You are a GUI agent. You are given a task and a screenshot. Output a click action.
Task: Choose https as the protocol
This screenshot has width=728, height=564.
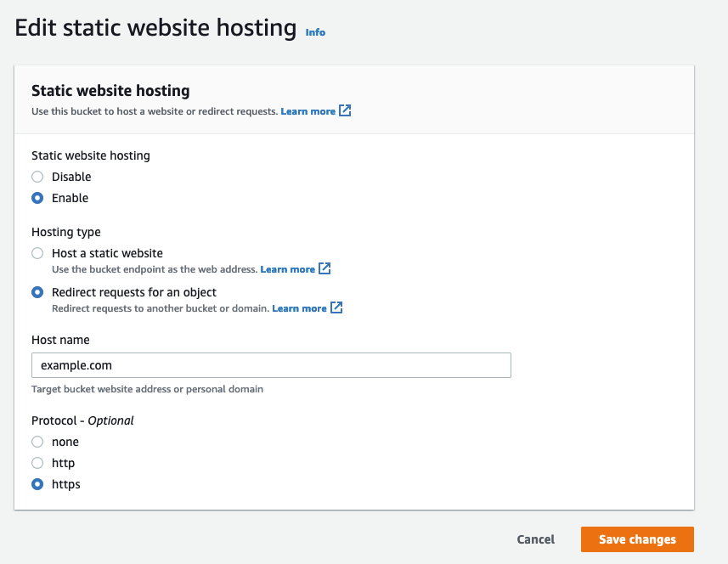click(x=36, y=483)
